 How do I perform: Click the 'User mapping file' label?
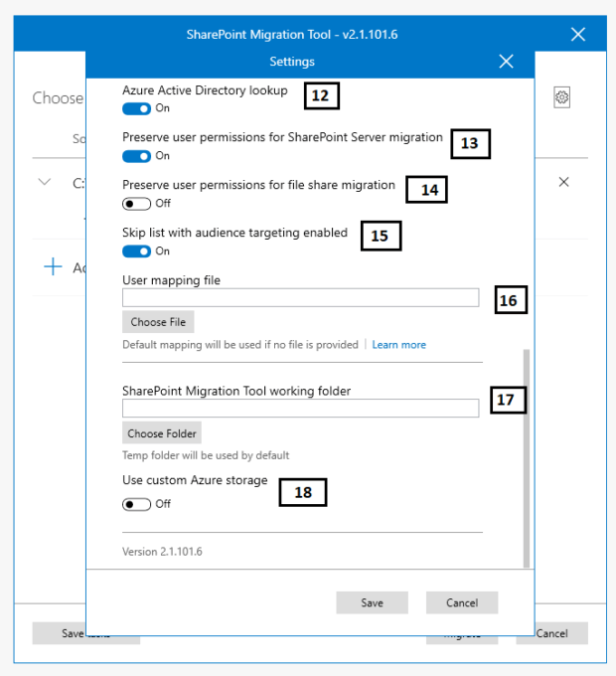[171, 280]
